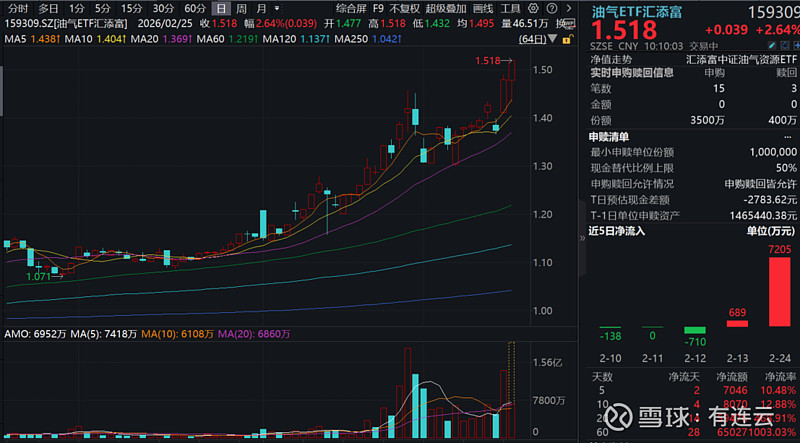Click the 现金替代比例上限 50% row
The image size is (800, 443).
694,168
